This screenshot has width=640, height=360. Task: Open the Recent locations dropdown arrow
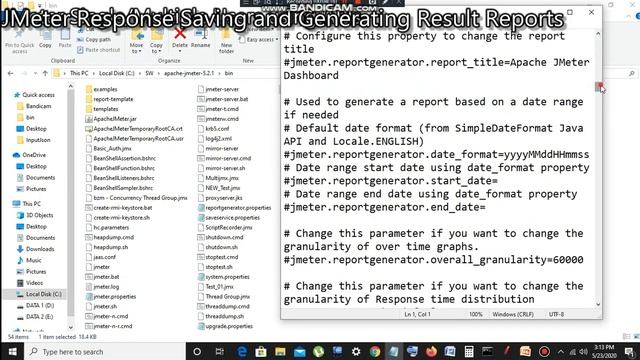click(36, 73)
